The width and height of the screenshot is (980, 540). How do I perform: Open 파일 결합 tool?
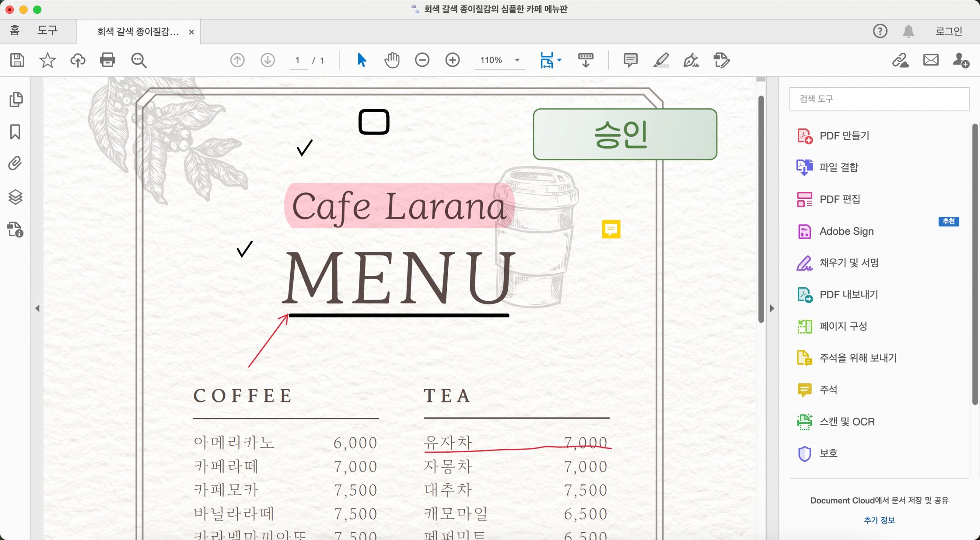click(x=828, y=167)
